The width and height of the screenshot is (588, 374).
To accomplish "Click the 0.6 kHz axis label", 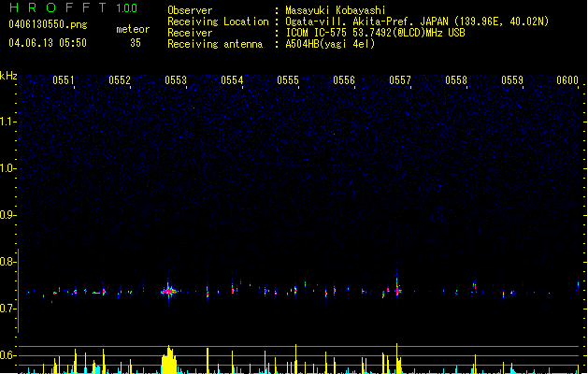I will [x=7, y=355].
